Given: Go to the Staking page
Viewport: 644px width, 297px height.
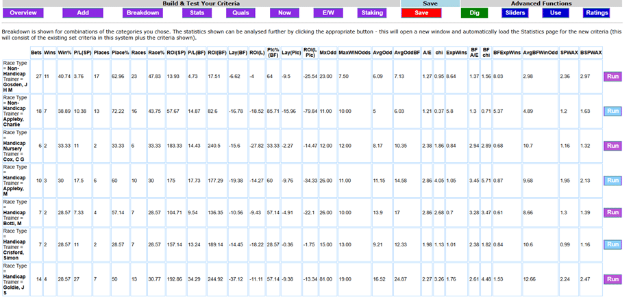Looking at the screenshot, I should [x=372, y=13].
